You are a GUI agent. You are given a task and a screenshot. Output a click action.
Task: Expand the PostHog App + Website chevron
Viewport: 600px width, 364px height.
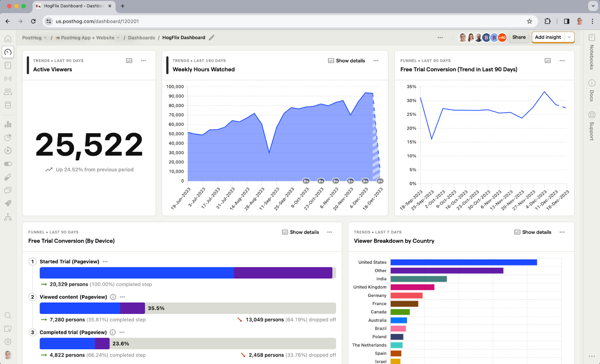click(x=118, y=37)
